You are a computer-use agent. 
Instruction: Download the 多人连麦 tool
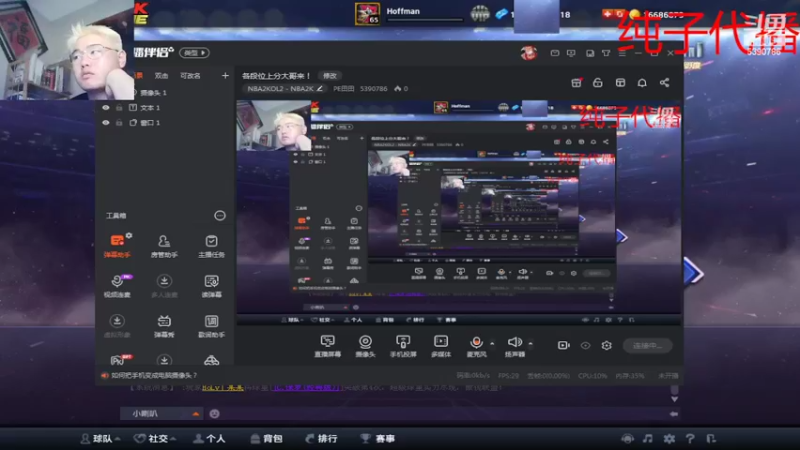coord(164,286)
